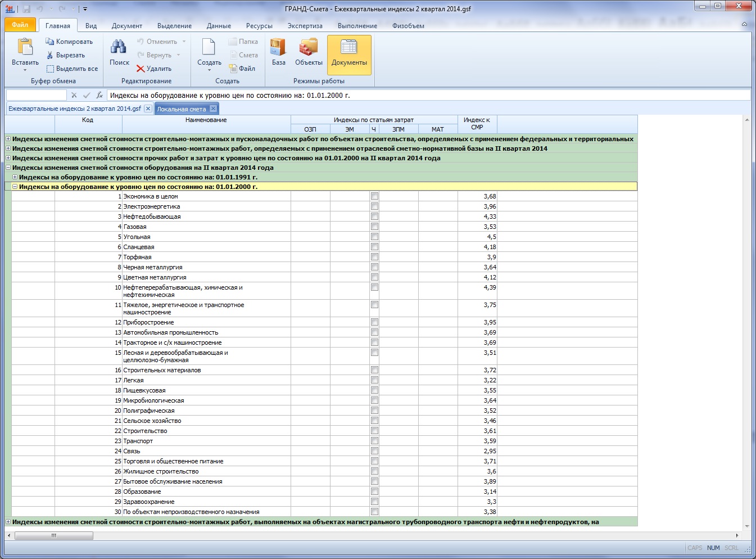756x559 pixels.
Task: Click the Вставить (Paste) icon
Action: tap(25, 47)
